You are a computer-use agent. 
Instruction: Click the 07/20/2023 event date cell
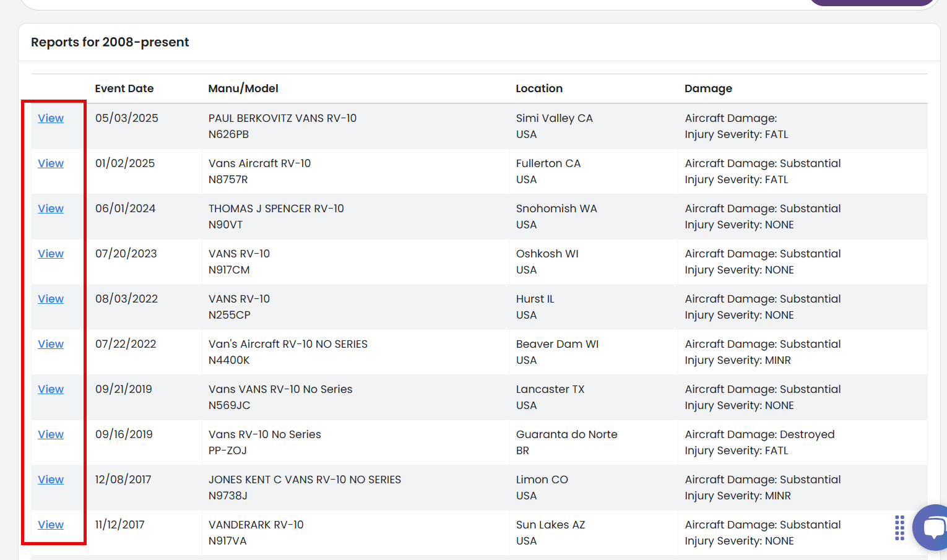pyautogui.click(x=126, y=254)
